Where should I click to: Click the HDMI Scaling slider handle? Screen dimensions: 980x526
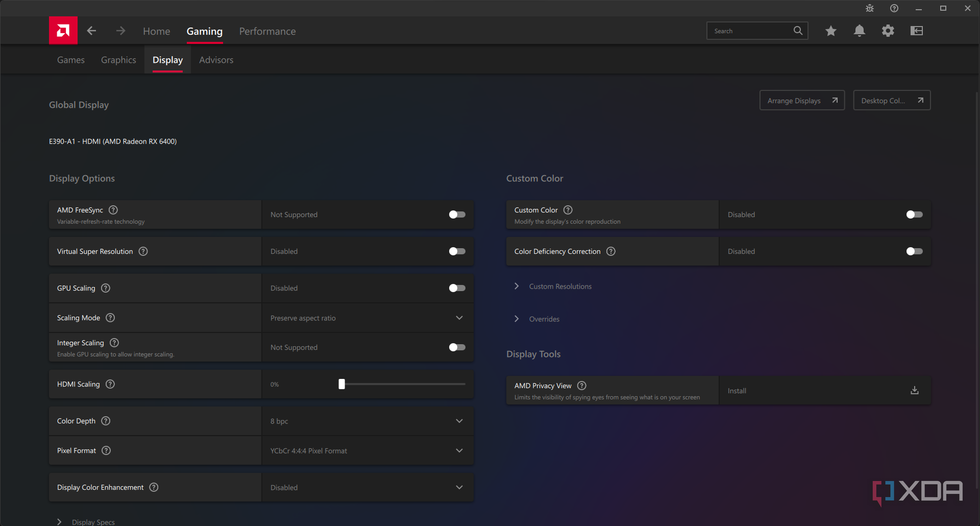342,384
